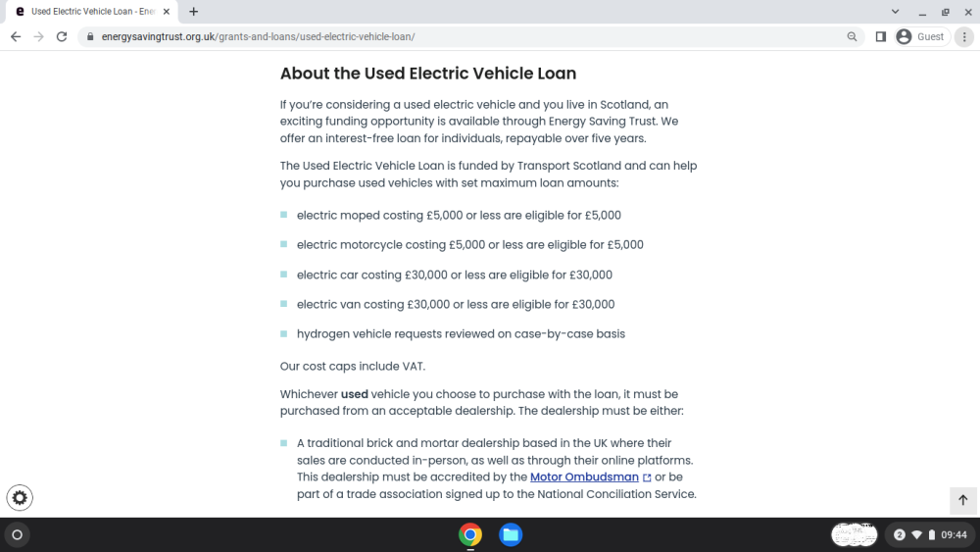The height and width of the screenshot is (552, 980).
Task: View site information via the lock icon
Action: (x=90, y=37)
